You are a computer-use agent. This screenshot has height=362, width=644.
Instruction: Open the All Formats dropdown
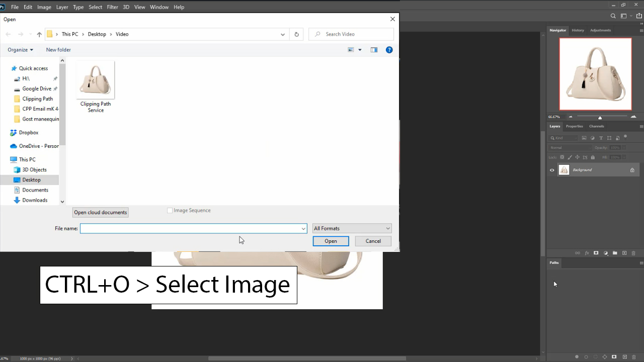(352, 228)
